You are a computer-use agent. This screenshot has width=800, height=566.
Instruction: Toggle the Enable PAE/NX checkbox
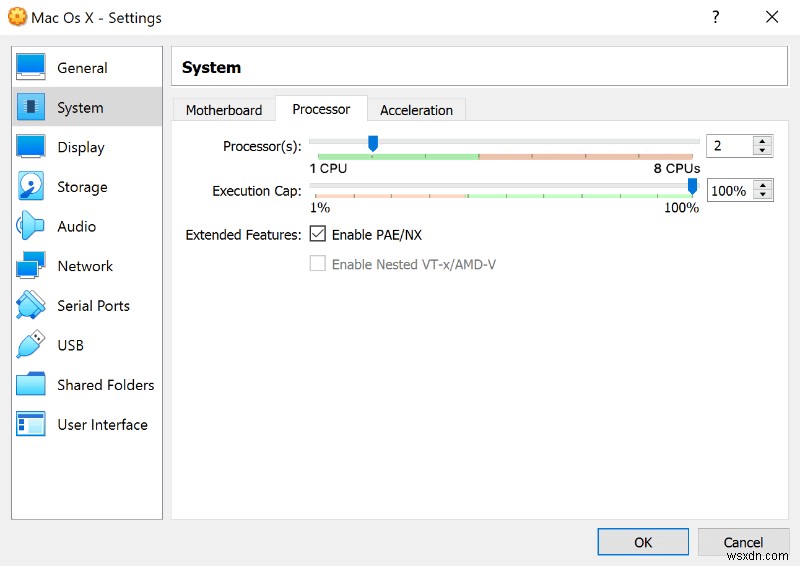tap(317, 234)
